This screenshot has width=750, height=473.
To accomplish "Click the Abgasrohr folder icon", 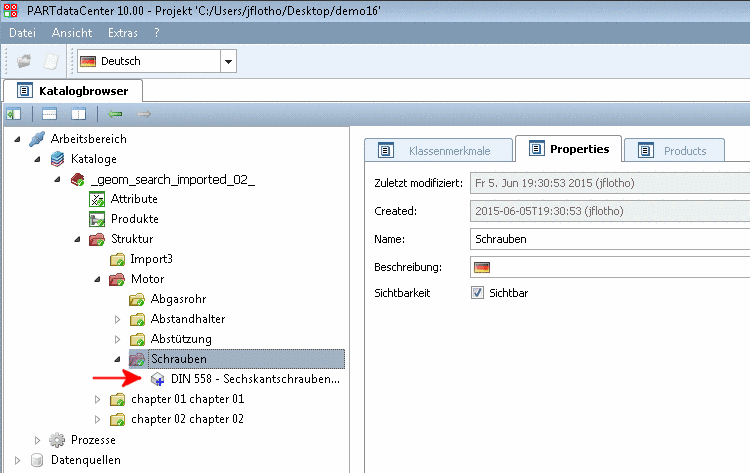I will coord(137,299).
